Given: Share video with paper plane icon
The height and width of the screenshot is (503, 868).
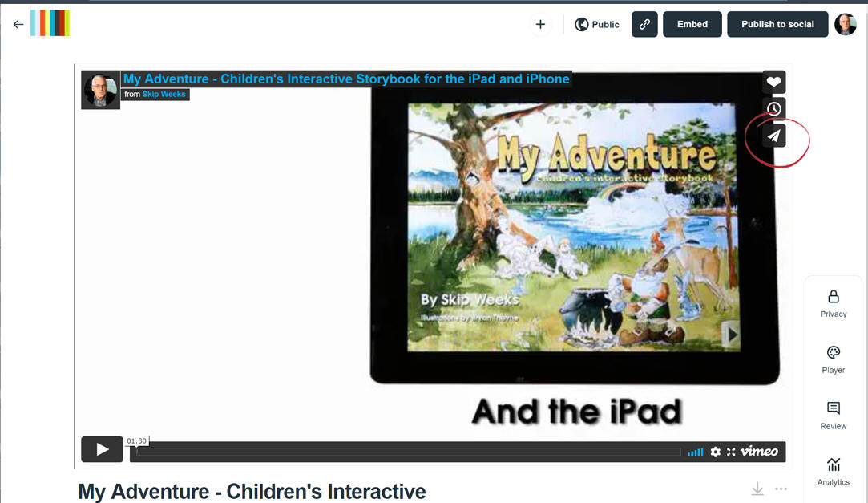Looking at the screenshot, I should click(773, 136).
